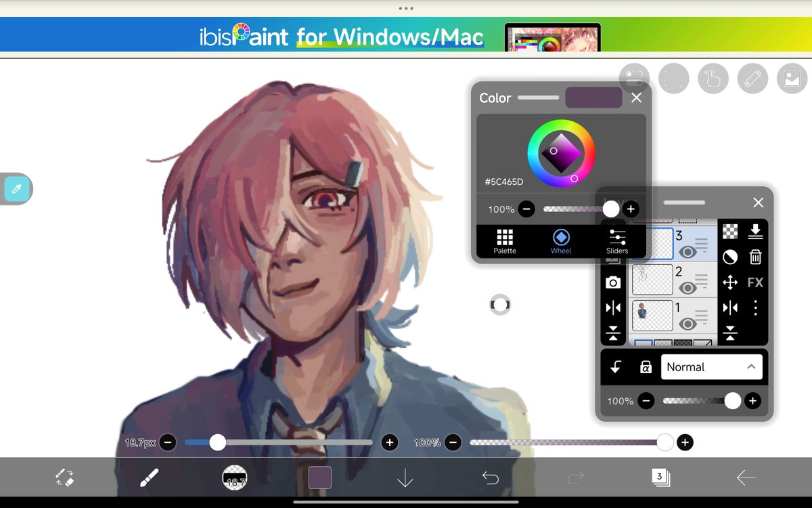Screen dimensions: 812x508
Task: Decrease brush size with the minus button
Action: (168, 443)
